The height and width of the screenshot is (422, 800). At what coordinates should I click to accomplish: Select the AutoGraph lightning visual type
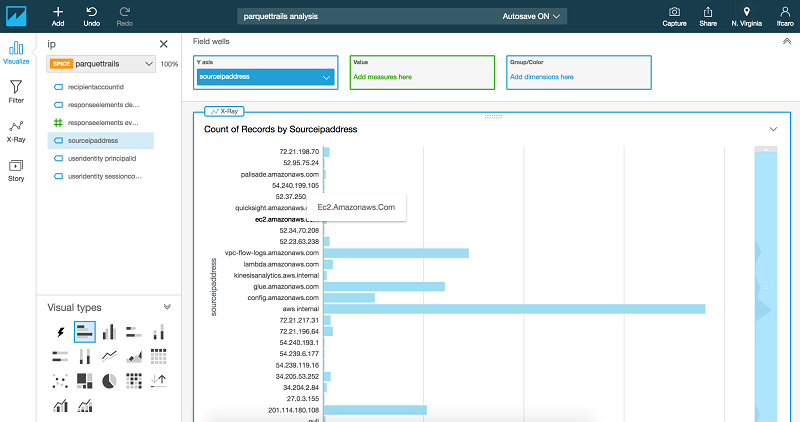[x=60, y=333]
